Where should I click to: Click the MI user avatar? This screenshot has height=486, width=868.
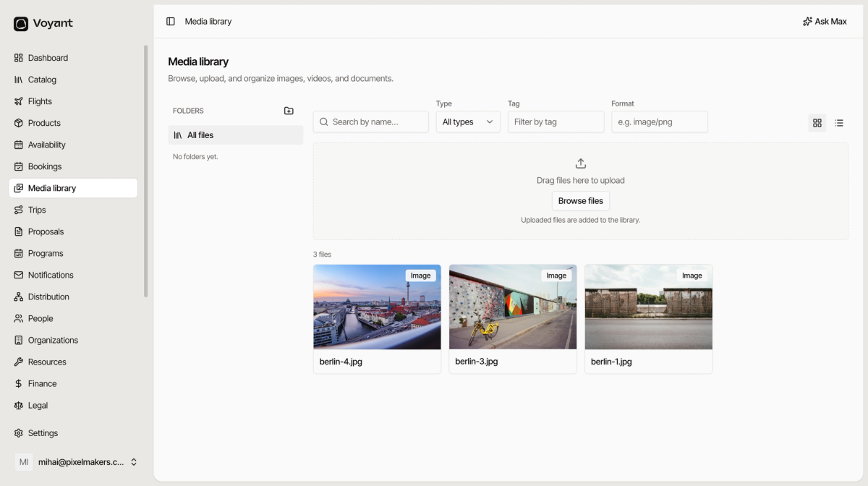[24, 462]
